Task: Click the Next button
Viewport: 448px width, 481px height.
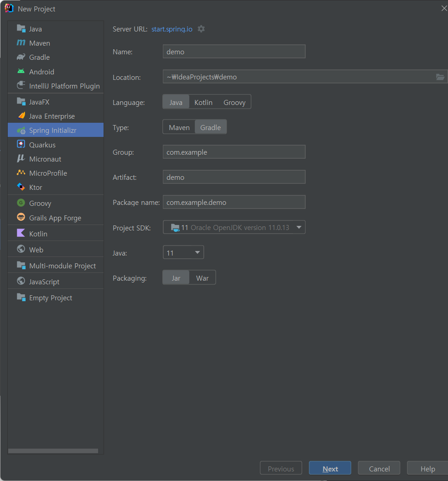Action: (330, 468)
